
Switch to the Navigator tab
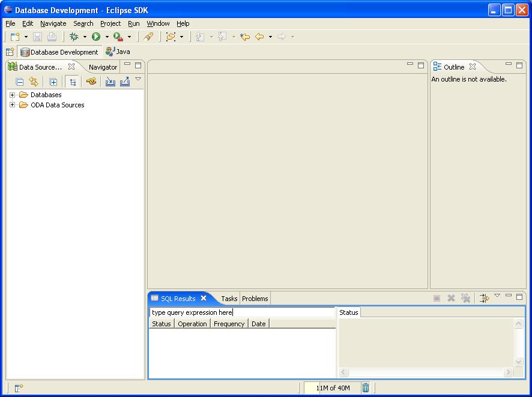[x=103, y=67]
